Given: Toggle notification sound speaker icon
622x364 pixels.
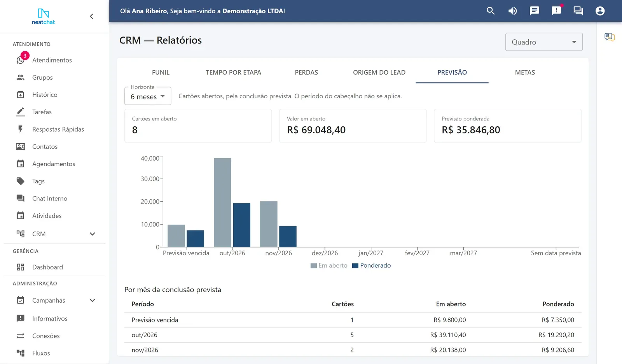Looking at the screenshot, I should (512, 11).
